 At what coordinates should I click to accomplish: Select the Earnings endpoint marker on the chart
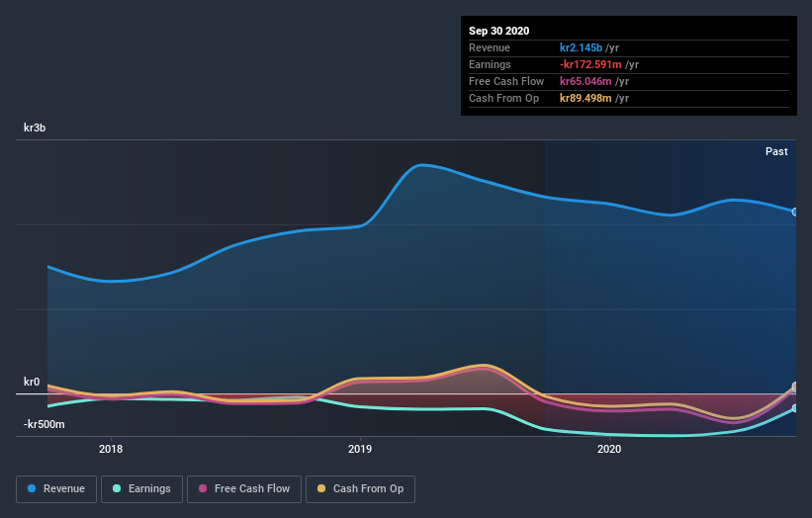pos(795,408)
